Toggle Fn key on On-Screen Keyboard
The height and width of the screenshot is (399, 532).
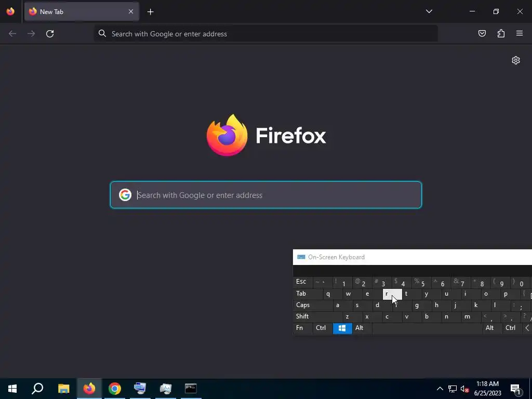(x=302, y=328)
